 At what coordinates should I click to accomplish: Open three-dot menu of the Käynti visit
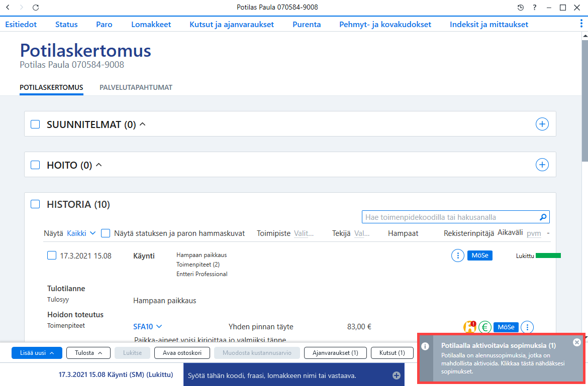pyautogui.click(x=457, y=255)
